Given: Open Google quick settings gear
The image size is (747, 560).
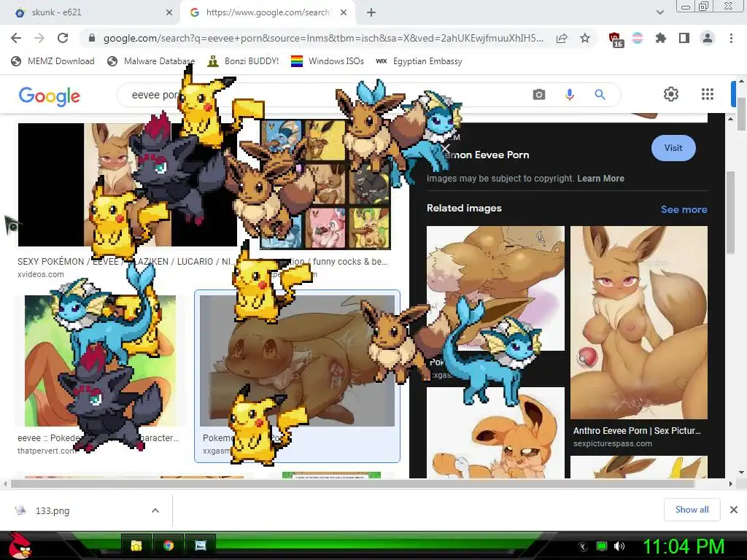Looking at the screenshot, I should pos(671,94).
